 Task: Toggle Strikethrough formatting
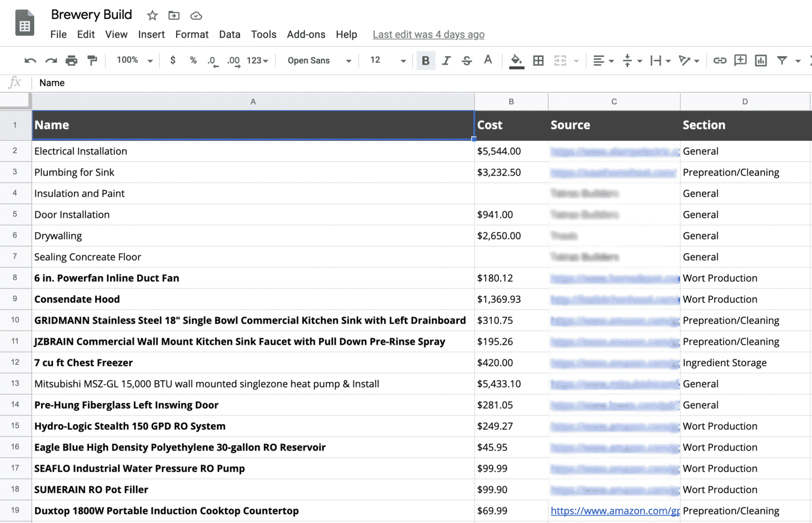click(467, 61)
